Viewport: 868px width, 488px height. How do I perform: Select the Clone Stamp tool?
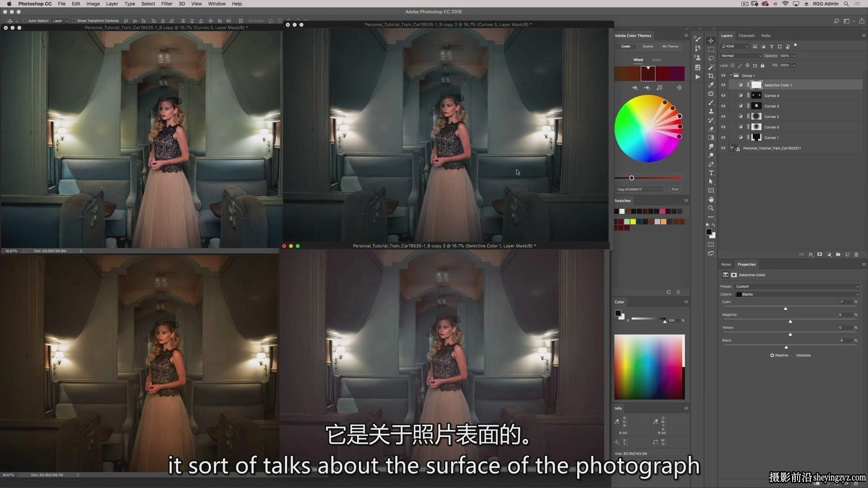711,111
